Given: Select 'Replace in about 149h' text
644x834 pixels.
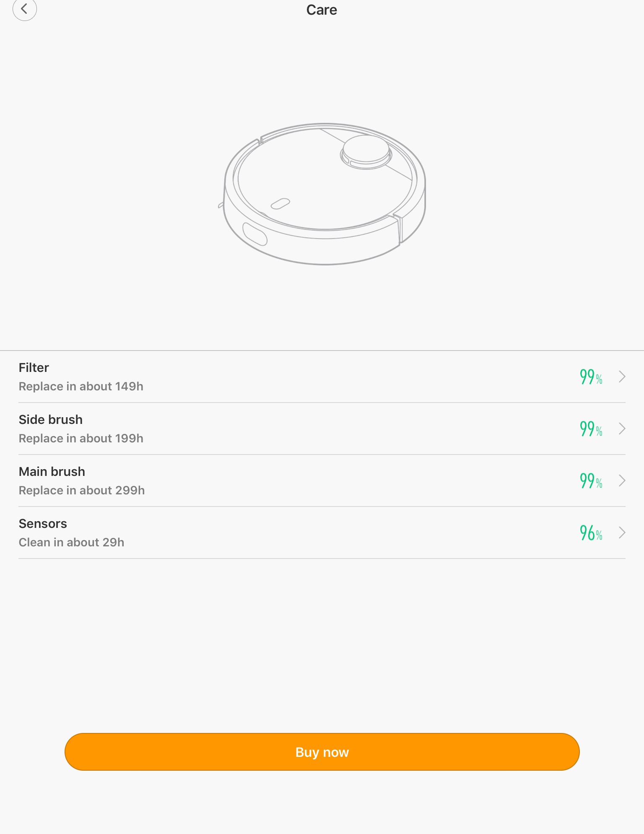Looking at the screenshot, I should [81, 387].
